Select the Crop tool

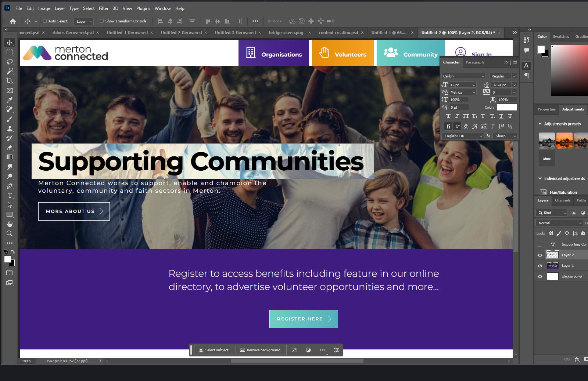(x=10, y=81)
